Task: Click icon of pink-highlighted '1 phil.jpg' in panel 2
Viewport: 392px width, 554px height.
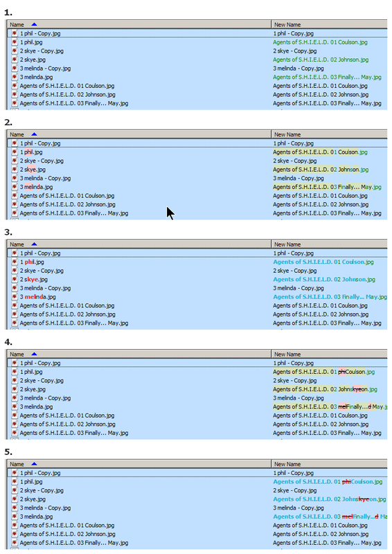Action: (x=14, y=152)
